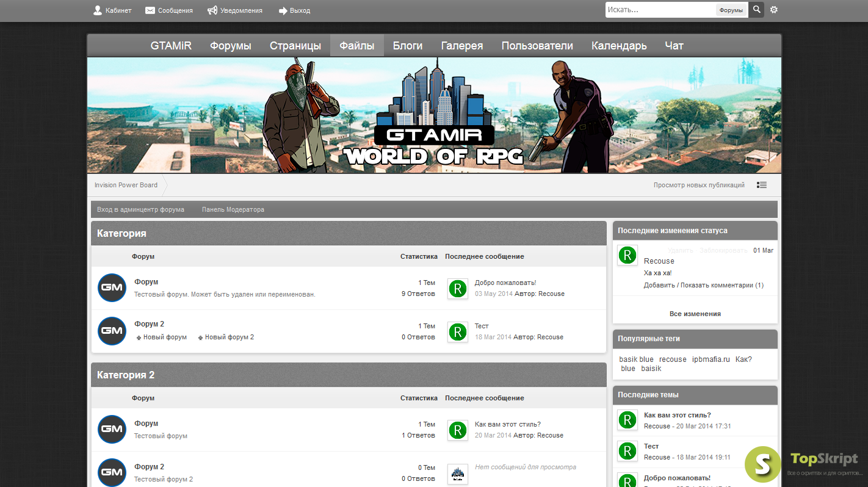Open the list view icon beside Просмотр новых публикаций
Image resolution: width=868 pixels, height=487 pixels.
click(762, 185)
